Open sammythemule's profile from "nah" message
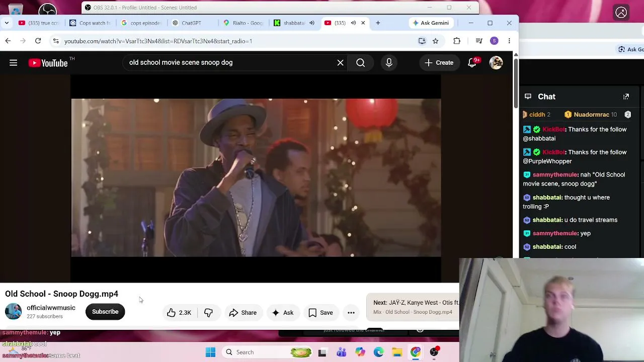 click(554, 175)
